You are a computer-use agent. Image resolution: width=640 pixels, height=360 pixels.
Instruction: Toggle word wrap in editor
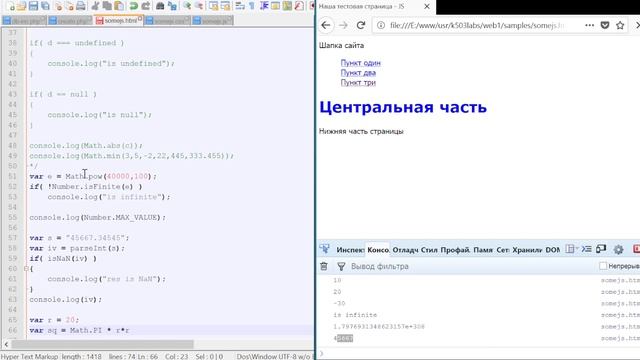click(240, 6)
